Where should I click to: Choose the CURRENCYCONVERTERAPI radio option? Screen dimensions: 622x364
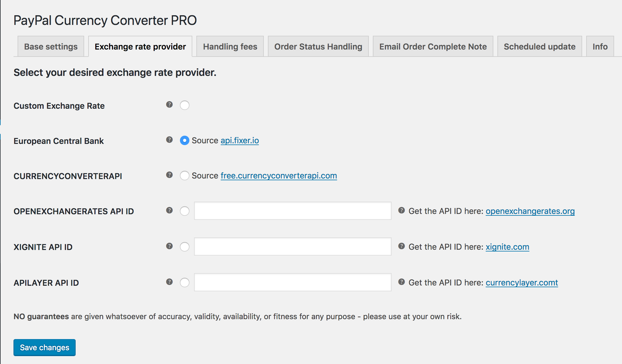coord(185,176)
